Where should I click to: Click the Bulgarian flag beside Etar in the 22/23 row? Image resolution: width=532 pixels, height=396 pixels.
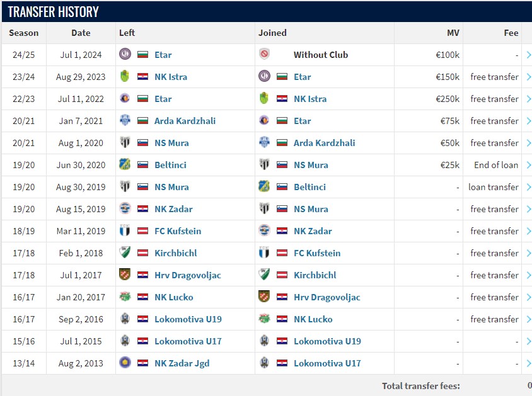143,99
